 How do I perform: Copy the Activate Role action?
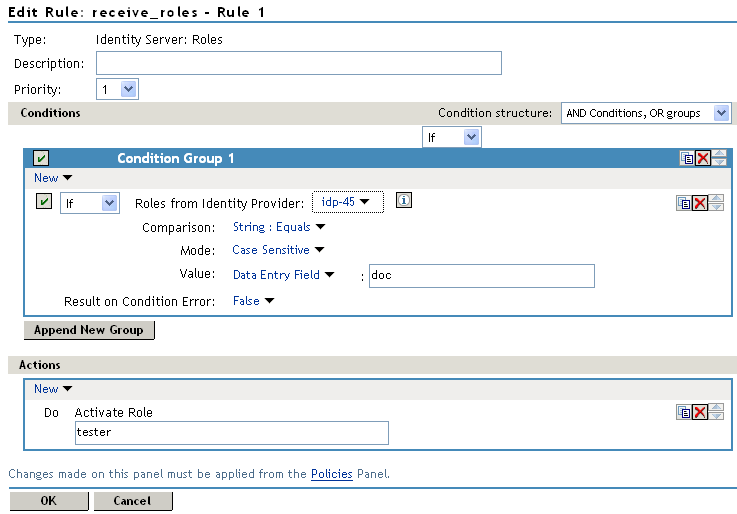point(684,412)
